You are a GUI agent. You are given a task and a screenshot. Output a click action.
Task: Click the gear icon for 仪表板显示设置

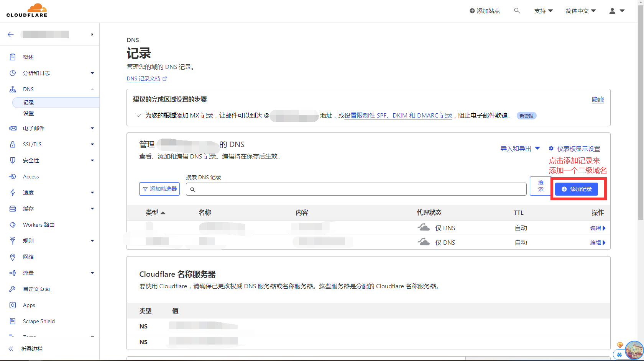pos(551,148)
